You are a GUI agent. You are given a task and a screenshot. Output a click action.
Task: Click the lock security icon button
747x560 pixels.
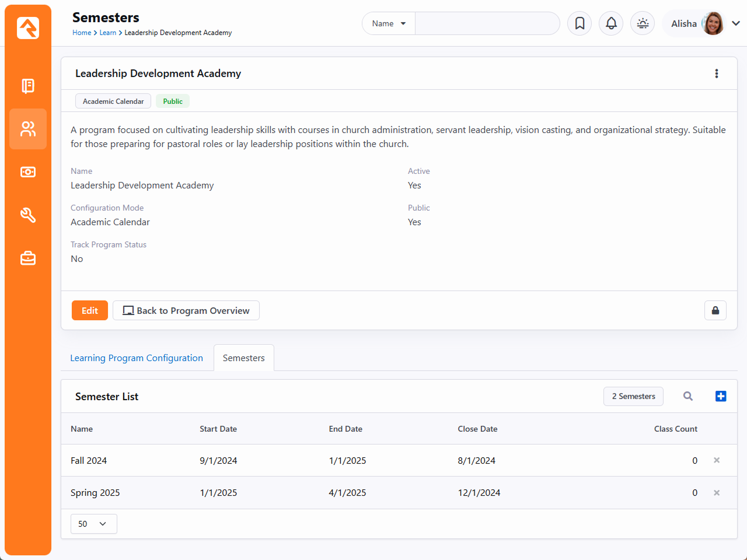point(715,310)
